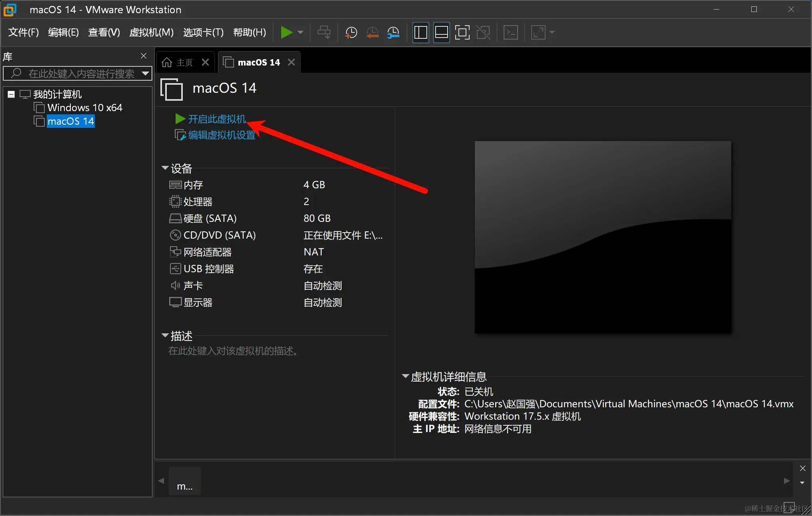
Task: Click the search magnifier in the library panel
Action: pos(15,74)
